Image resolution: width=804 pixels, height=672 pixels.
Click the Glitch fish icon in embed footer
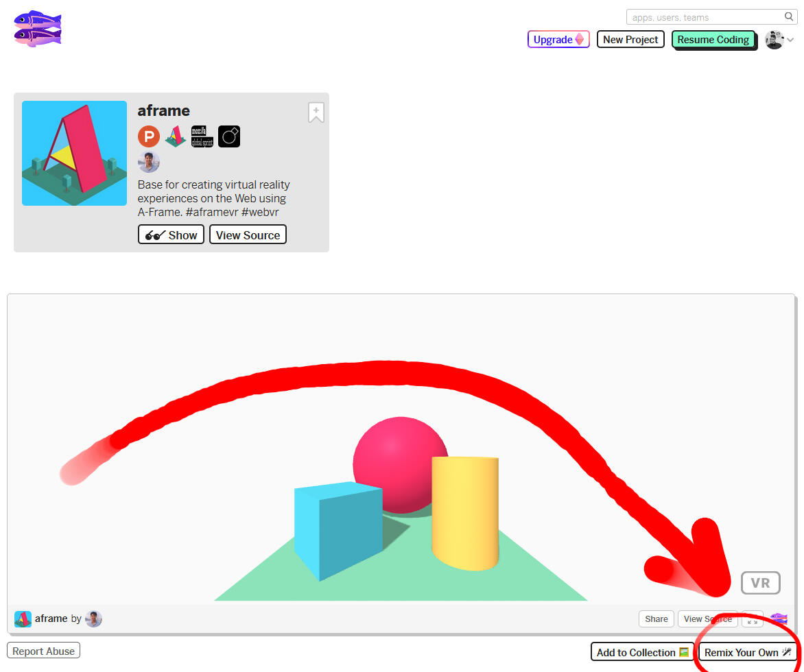pyautogui.click(x=779, y=619)
